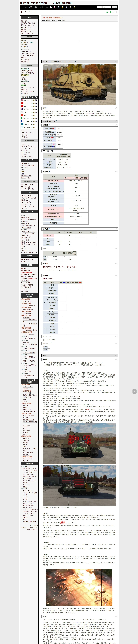Open the PvEヘリコプターバトル sidebar link
Image resolution: width=138 pixels, height=644 pixels.
[x=28, y=146]
